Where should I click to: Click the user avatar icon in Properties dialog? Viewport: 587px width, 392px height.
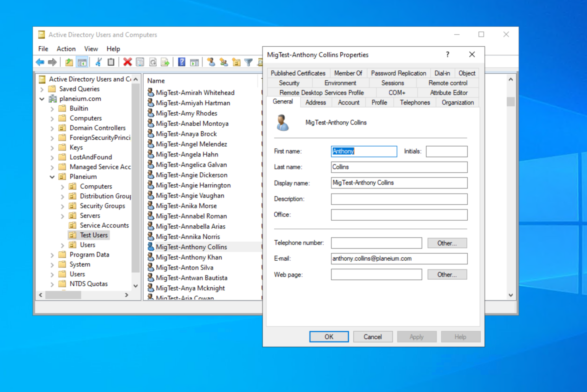(283, 123)
